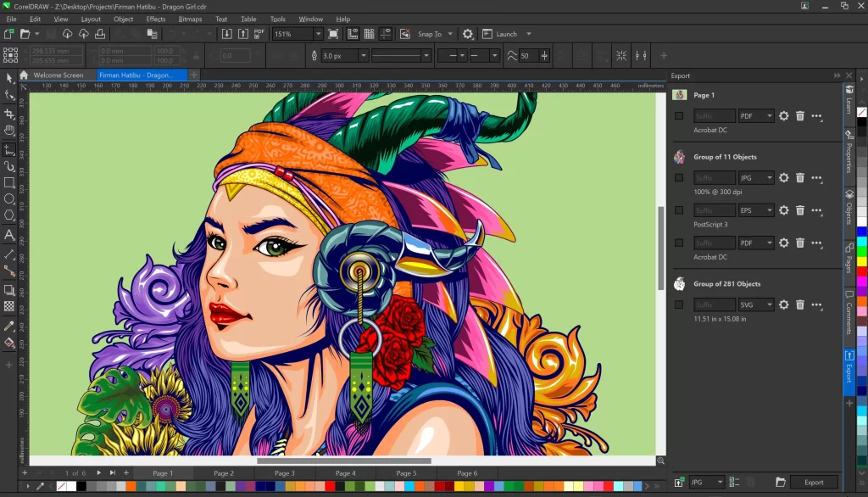Expand the Launch dropdown arrow
Image resolution: width=868 pixels, height=497 pixels.
[529, 34]
